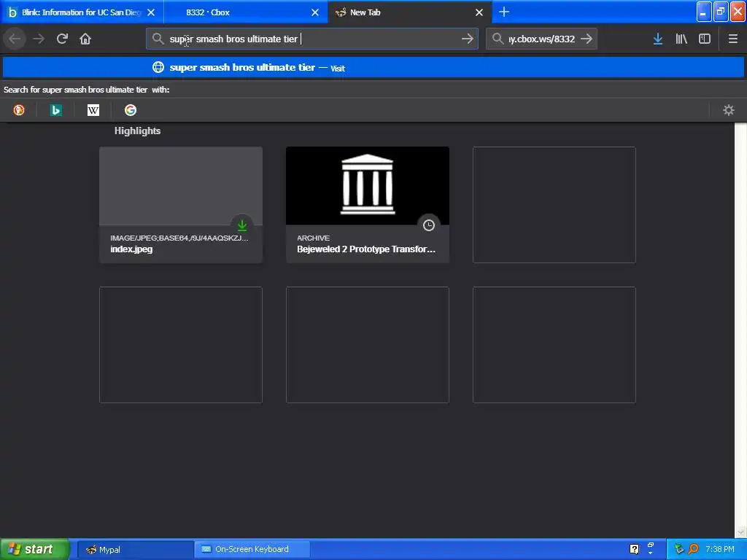Open the Windows Start menu
747x560 pixels.
pos(34,549)
